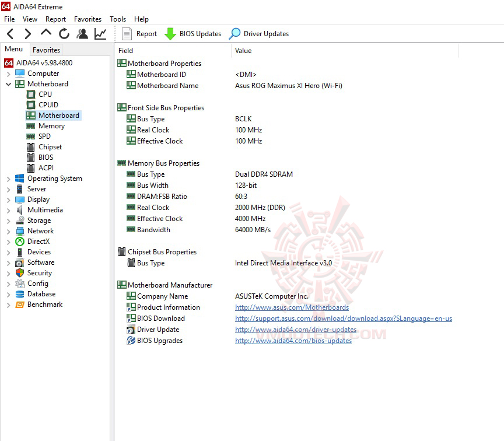Expand the Network tree node
504x441 pixels.
8,232
